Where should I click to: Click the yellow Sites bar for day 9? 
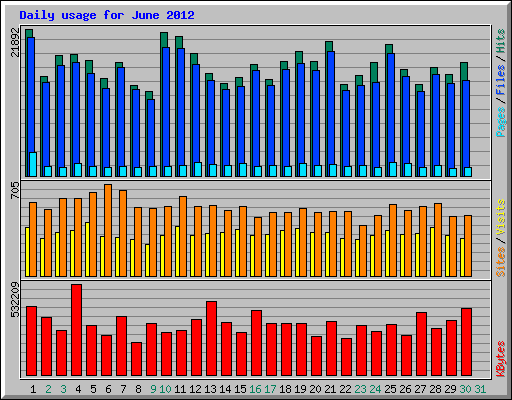[147, 260]
